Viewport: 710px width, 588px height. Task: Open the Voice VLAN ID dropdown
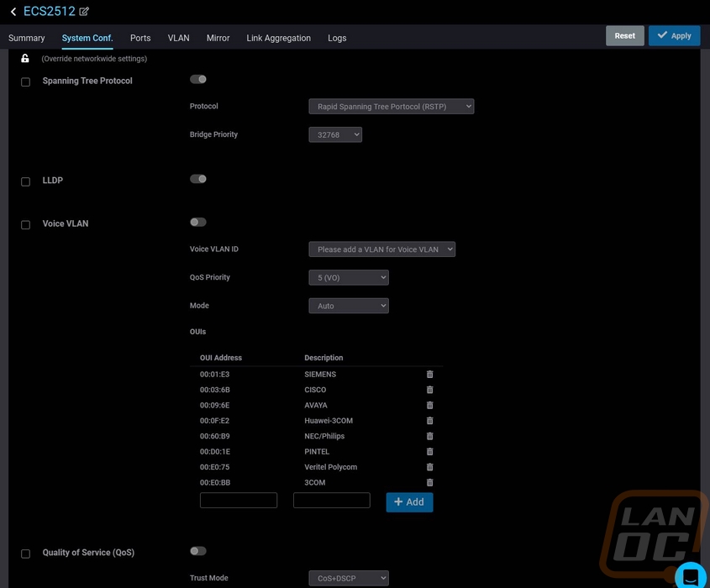click(x=381, y=249)
